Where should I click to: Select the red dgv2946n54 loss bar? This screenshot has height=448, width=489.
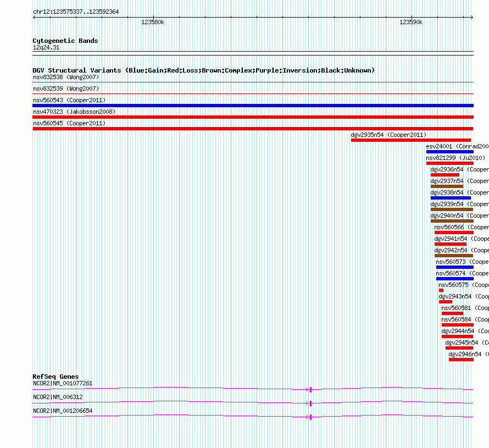[x=461, y=359]
